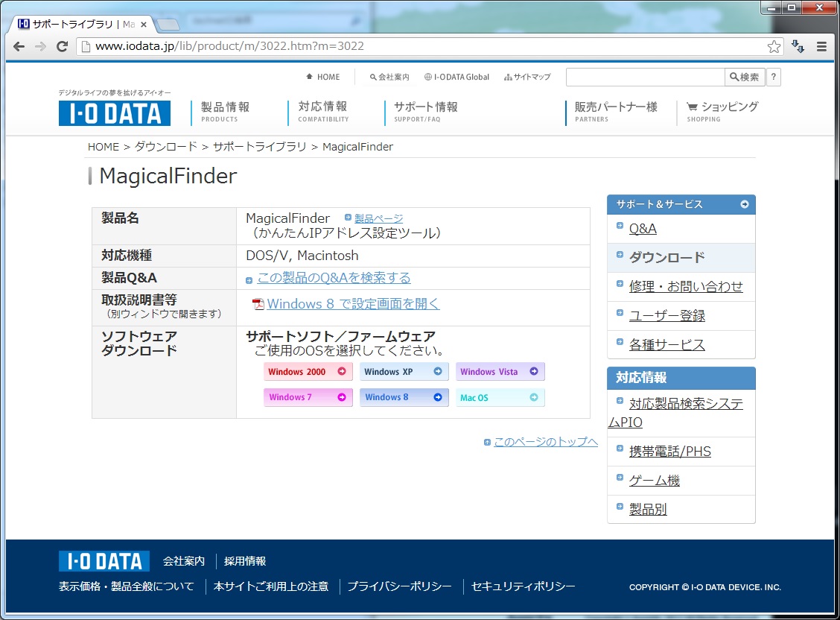Image resolution: width=840 pixels, height=620 pixels.
Task: Choose the Mac OS download button
Action: [x=500, y=397]
